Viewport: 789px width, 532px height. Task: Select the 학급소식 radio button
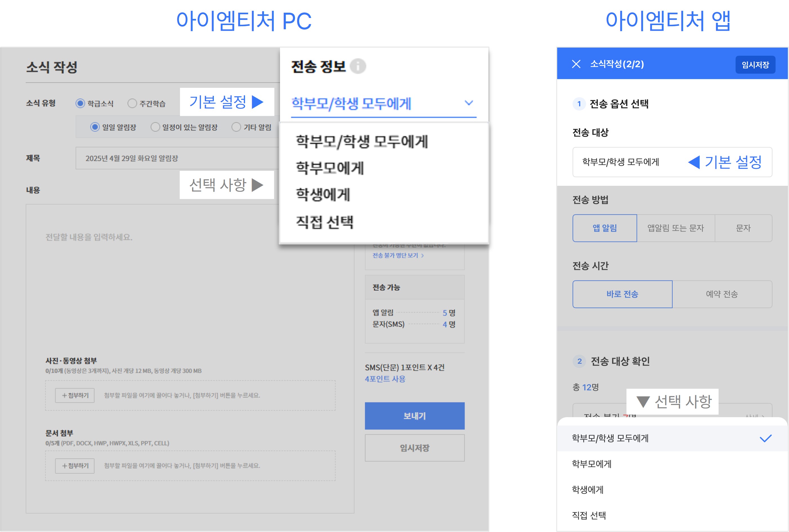(80, 103)
